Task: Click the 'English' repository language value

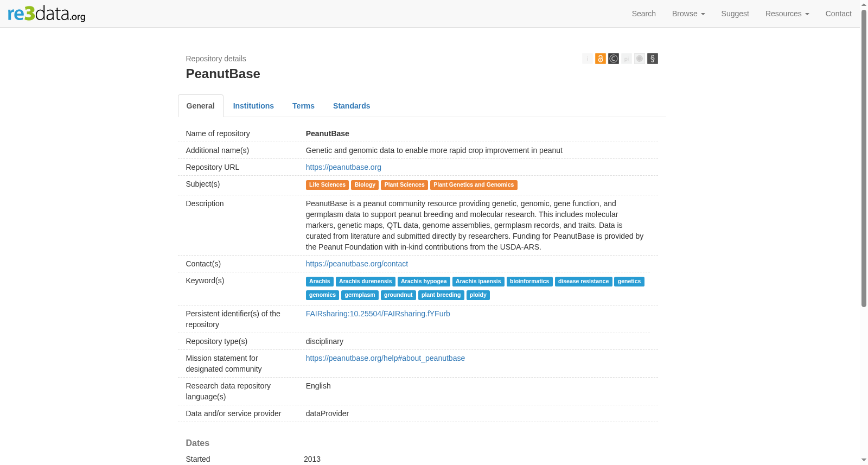Action: (318, 386)
